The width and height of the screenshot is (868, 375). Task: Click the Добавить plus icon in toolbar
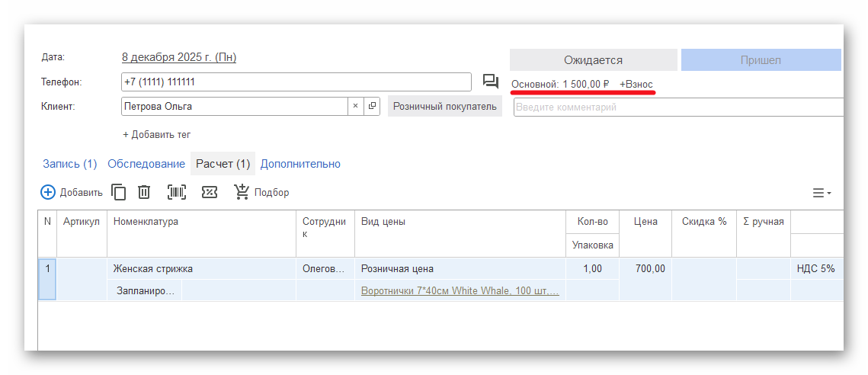coord(48,192)
